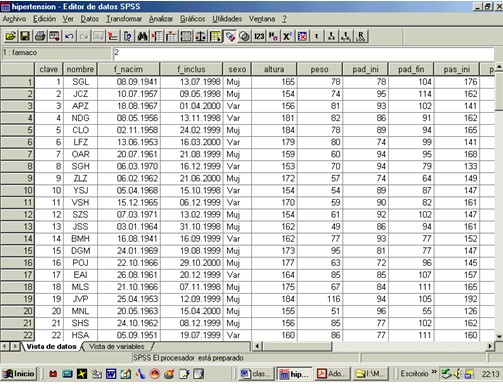Switch to the Vista de variables tab
This screenshot has height=386, width=503.
[117, 347]
